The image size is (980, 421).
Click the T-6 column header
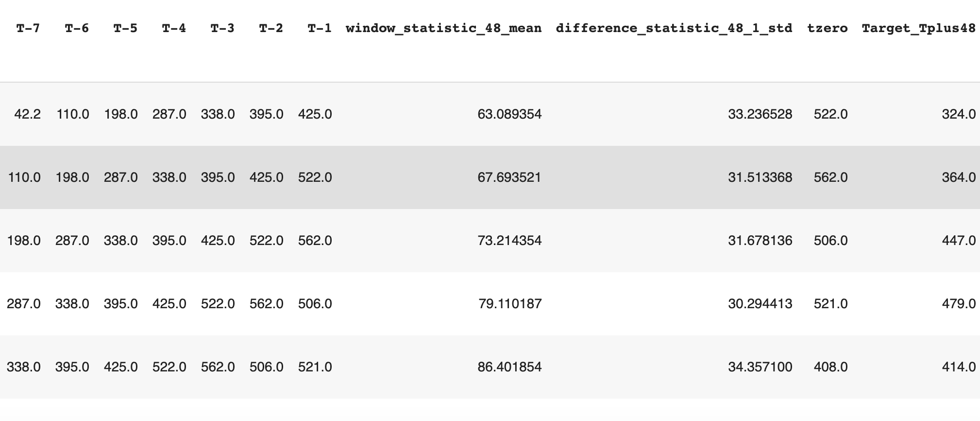click(77, 28)
